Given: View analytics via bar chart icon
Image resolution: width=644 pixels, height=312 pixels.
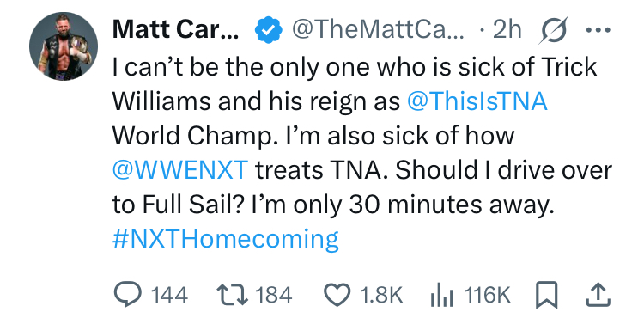Looking at the screenshot, I should coord(443,296).
